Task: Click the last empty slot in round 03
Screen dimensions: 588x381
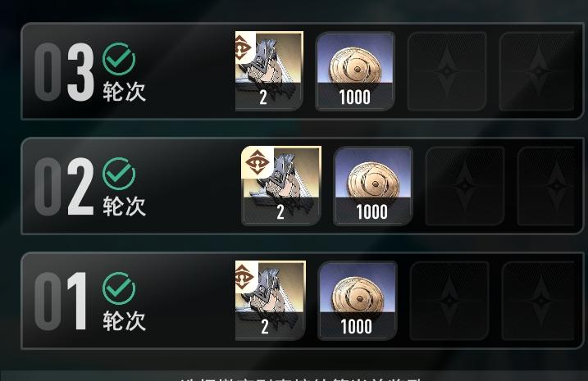Action: pyautogui.click(x=537, y=71)
